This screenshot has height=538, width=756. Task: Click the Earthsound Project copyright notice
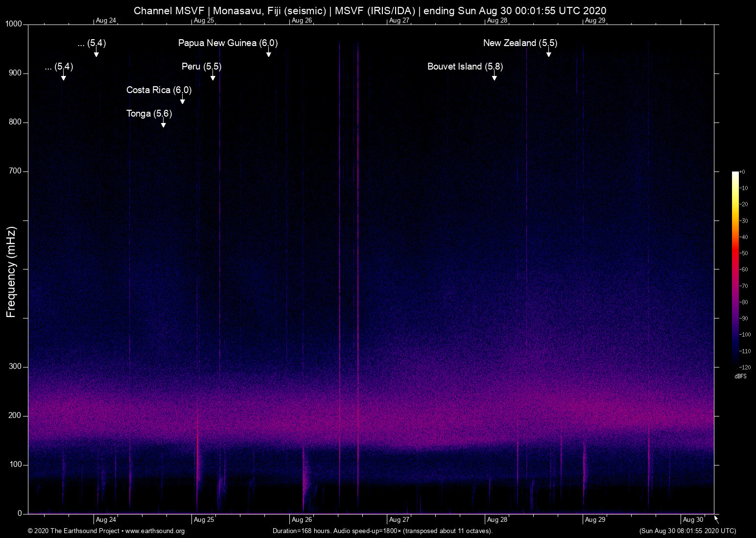point(73,531)
